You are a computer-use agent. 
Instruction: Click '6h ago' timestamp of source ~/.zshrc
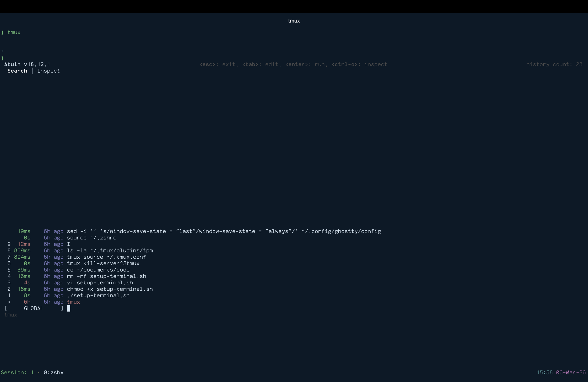coord(53,238)
